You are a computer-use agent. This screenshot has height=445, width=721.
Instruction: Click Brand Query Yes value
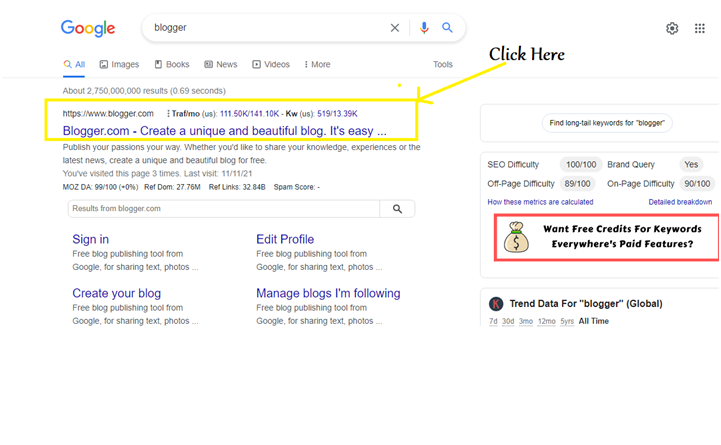click(x=691, y=165)
